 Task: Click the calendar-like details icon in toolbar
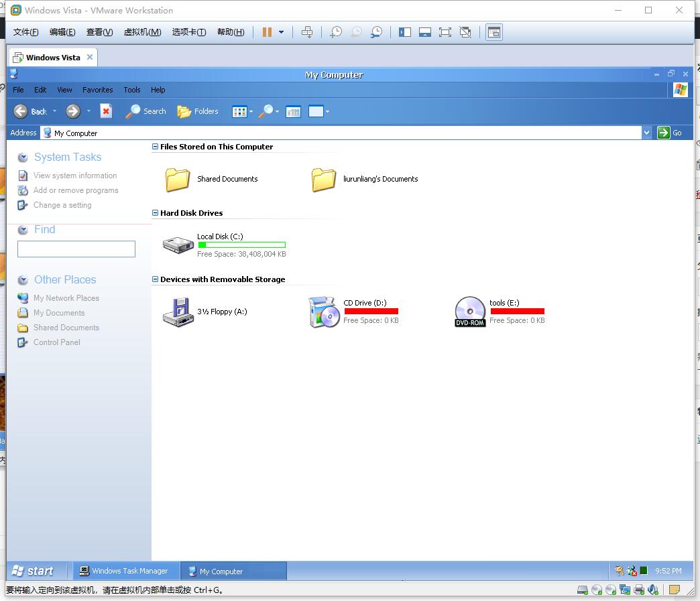click(x=293, y=111)
